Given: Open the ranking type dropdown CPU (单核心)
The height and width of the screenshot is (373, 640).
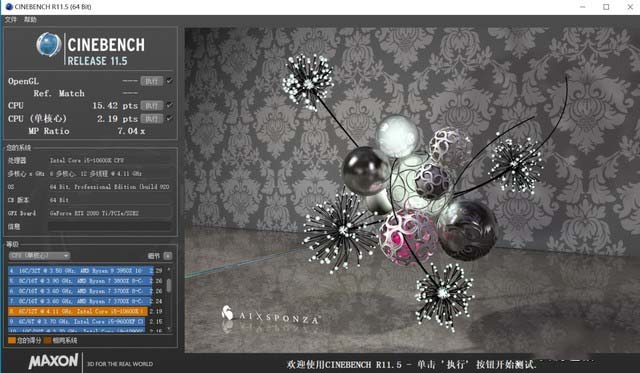Looking at the screenshot, I should (40, 256).
